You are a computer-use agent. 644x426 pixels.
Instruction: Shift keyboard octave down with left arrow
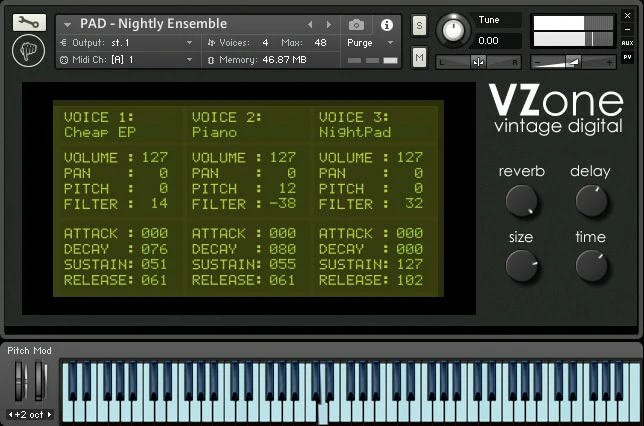pos(10,414)
